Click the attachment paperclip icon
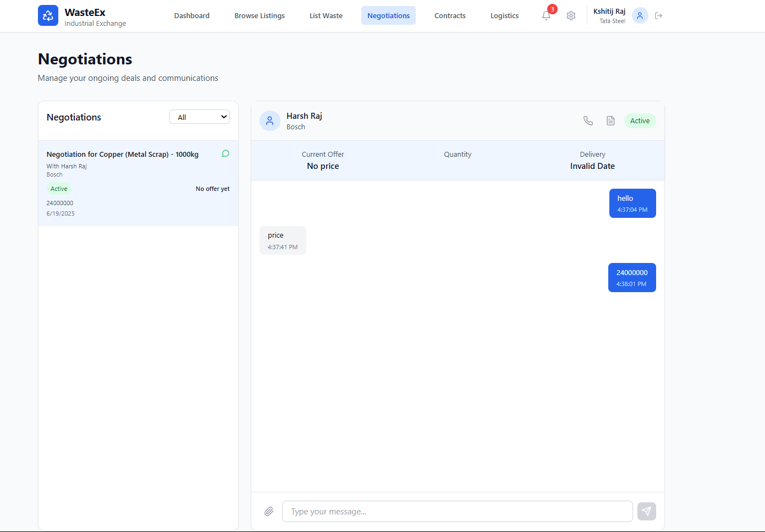Viewport: 765px width, 532px height. coord(269,511)
